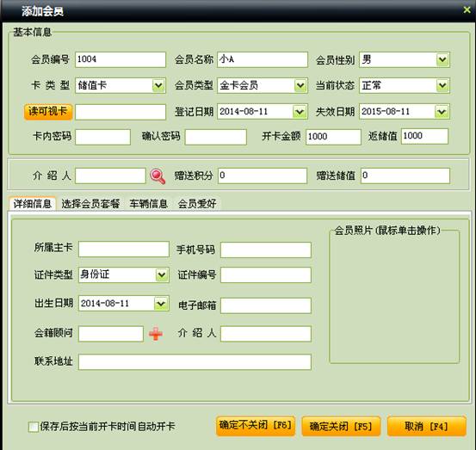Screen dimensions: 476x450
Task: Tick the 保存后按当前开卡时间自动开卡 checkbox
Action: coord(33,427)
